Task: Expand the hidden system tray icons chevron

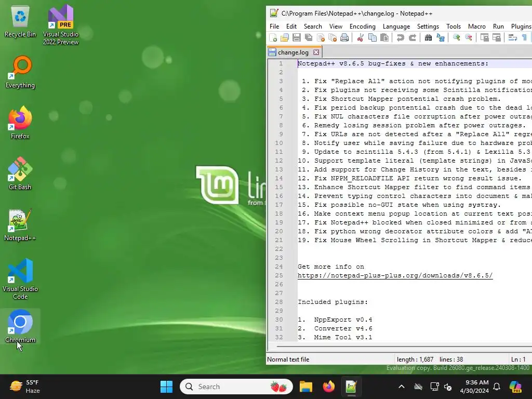Action: [x=402, y=387]
